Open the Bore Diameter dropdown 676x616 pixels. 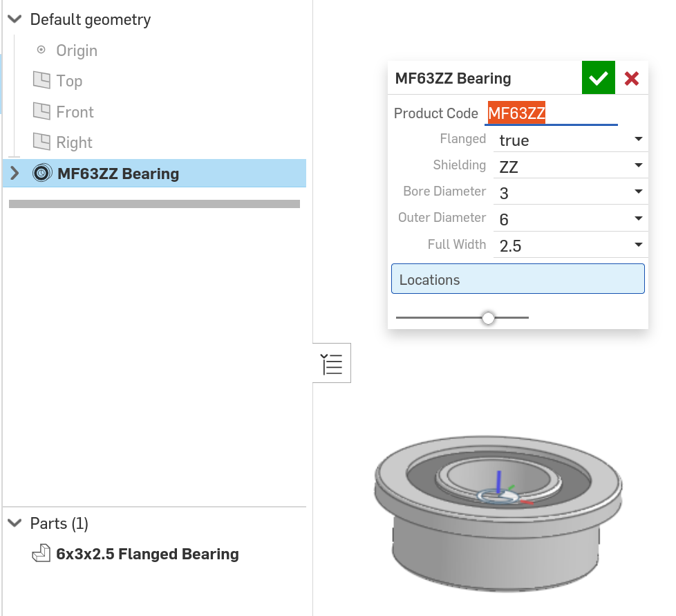570,192
